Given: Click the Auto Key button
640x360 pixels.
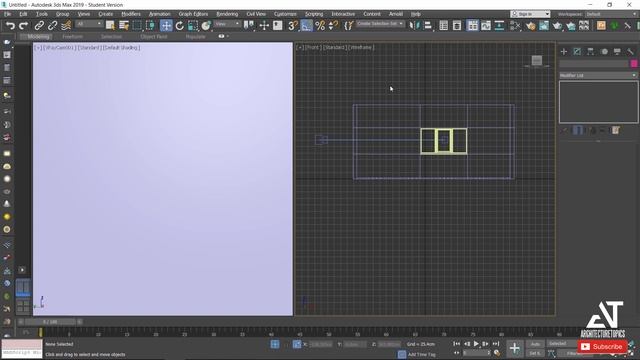Looking at the screenshot, I should click(535, 344).
